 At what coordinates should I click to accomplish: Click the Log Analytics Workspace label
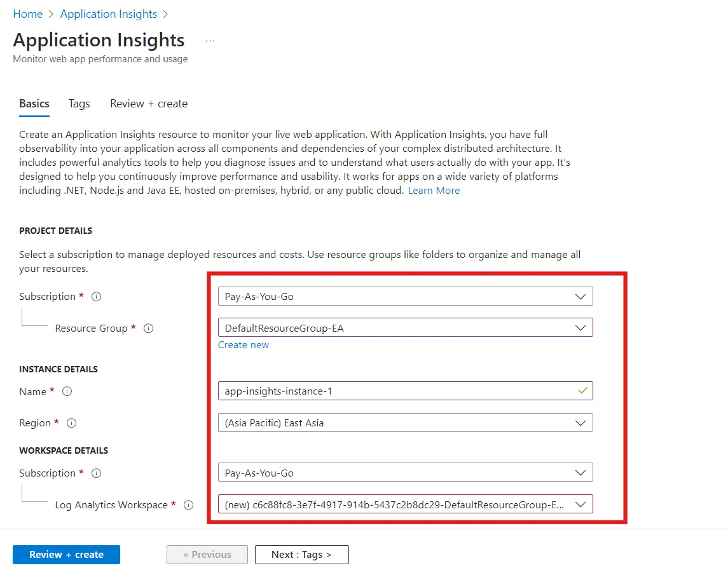pyautogui.click(x=111, y=505)
